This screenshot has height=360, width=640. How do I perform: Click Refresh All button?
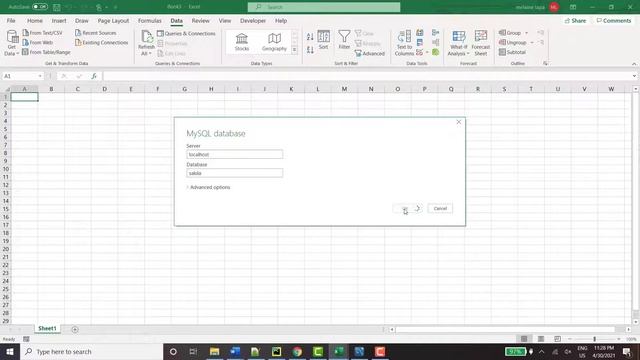146,43
